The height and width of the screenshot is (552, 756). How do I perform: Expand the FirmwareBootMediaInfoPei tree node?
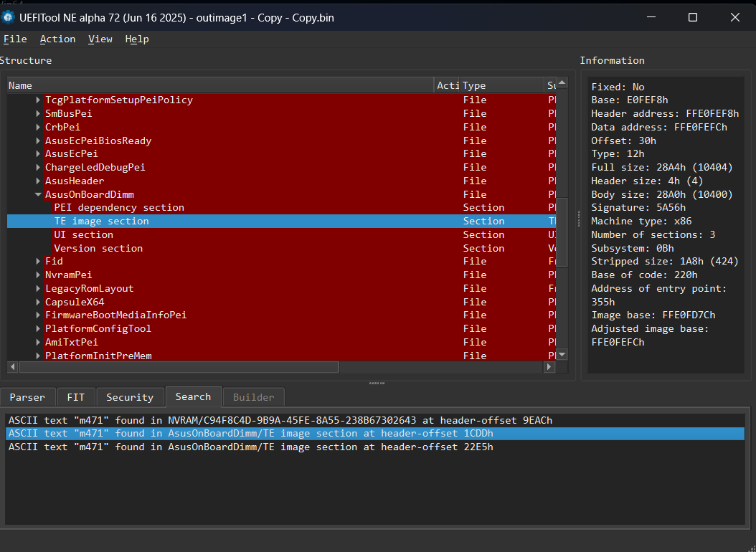tap(38, 315)
